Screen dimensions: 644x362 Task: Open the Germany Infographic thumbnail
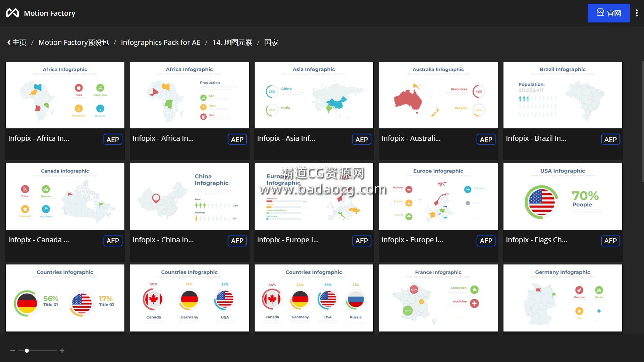point(563,298)
